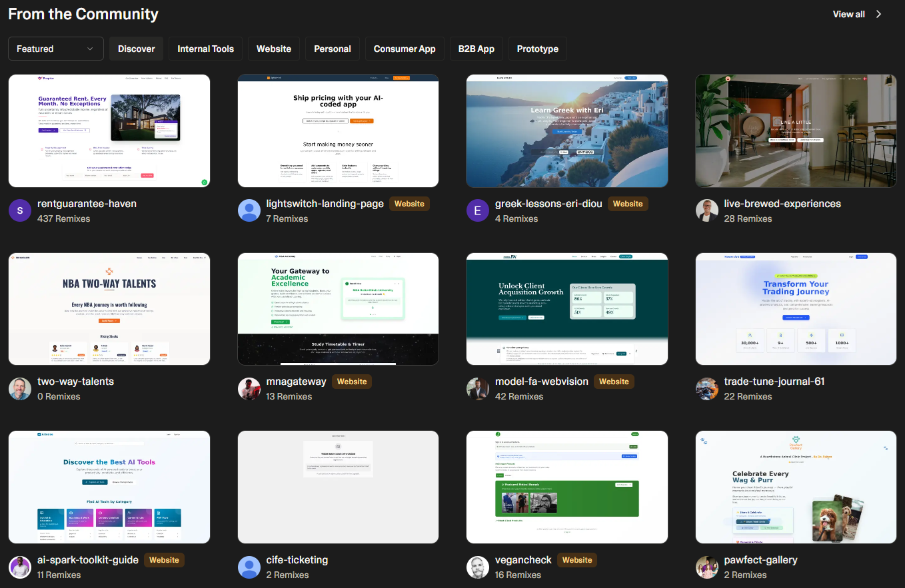Filter projects by Consumer App
This screenshot has height=588, width=905.
coord(404,49)
